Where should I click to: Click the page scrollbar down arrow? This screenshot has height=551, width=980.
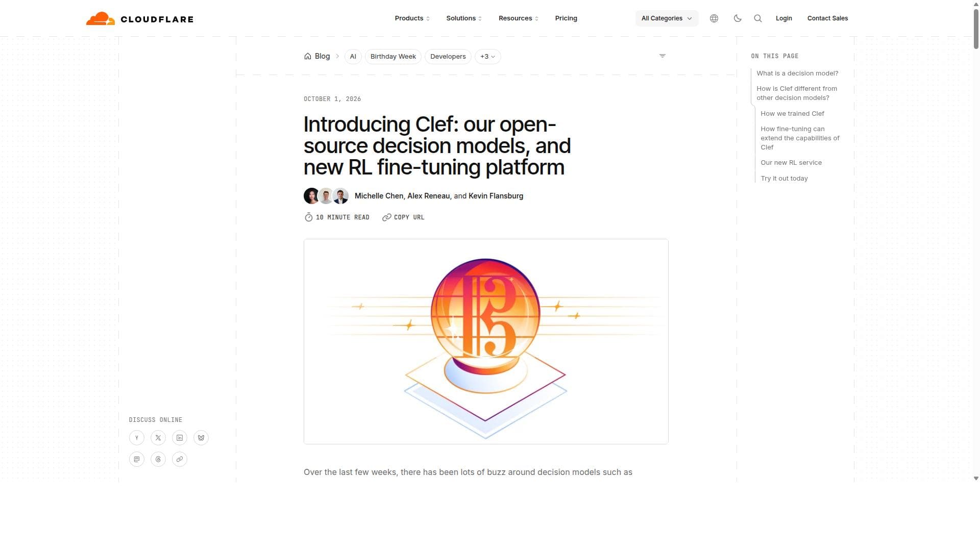(x=976, y=479)
